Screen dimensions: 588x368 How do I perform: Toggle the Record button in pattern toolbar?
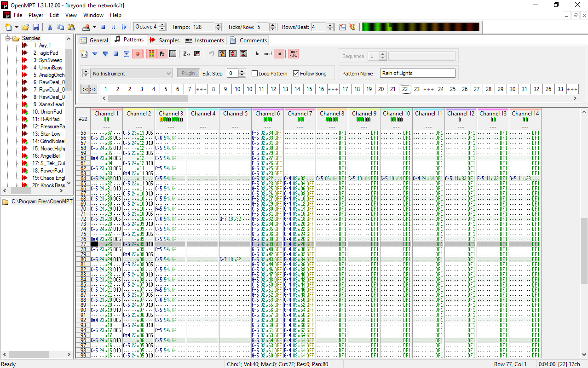click(137, 54)
